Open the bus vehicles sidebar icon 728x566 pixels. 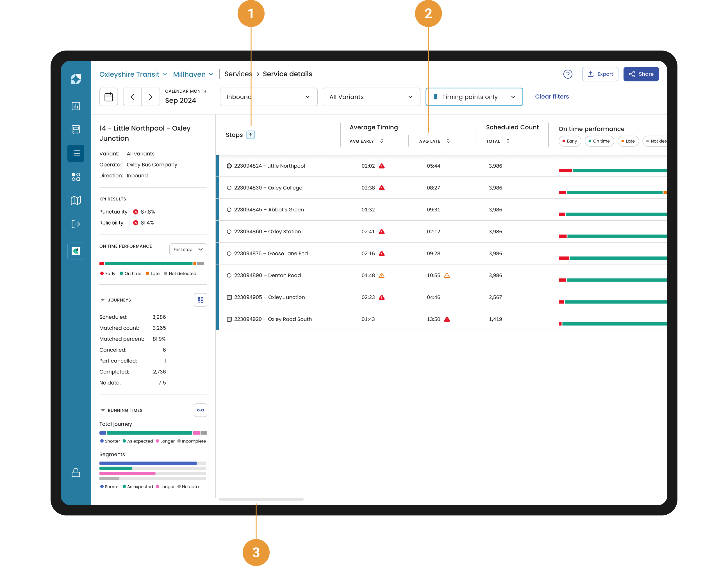pos(76,130)
